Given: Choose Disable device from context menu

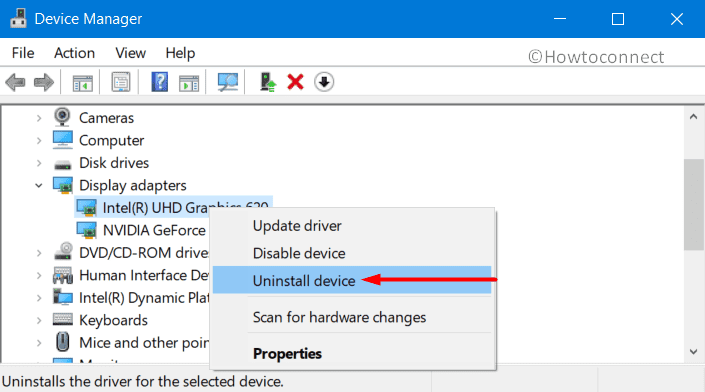Looking at the screenshot, I should coord(352,253).
